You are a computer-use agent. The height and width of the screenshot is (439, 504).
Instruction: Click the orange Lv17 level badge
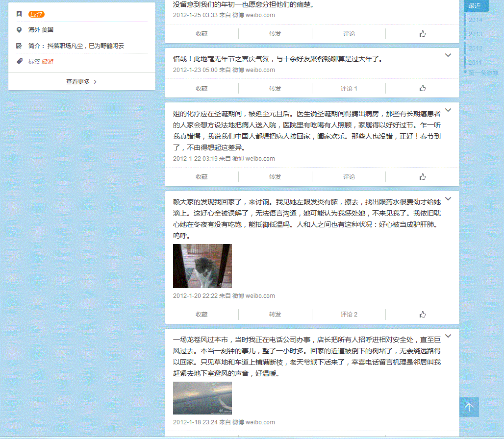click(x=36, y=14)
